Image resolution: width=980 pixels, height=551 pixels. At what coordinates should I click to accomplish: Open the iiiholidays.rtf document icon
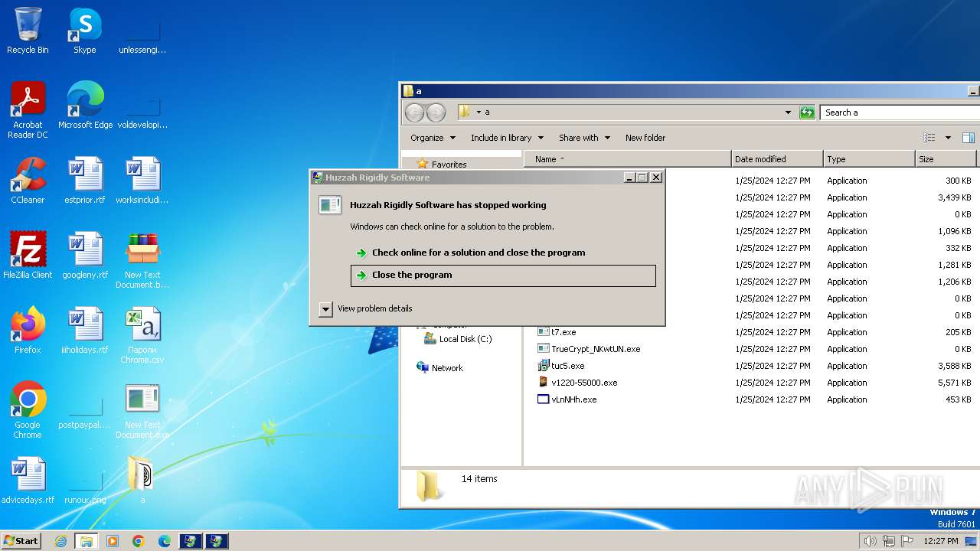[85, 330]
